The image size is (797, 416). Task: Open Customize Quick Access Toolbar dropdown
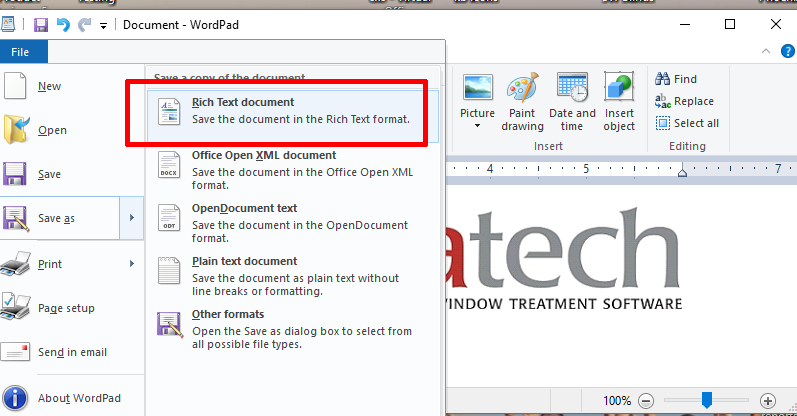pos(103,25)
